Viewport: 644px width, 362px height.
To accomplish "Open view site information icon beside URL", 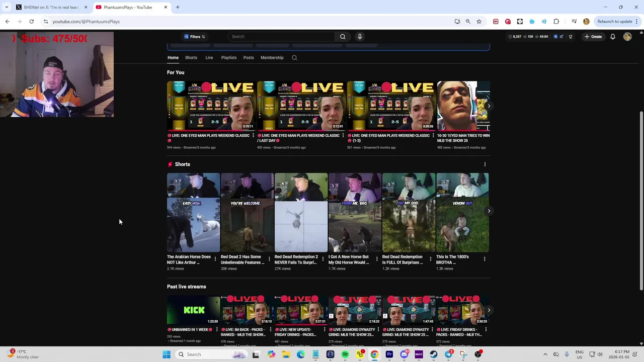I will (x=46, y=22).
